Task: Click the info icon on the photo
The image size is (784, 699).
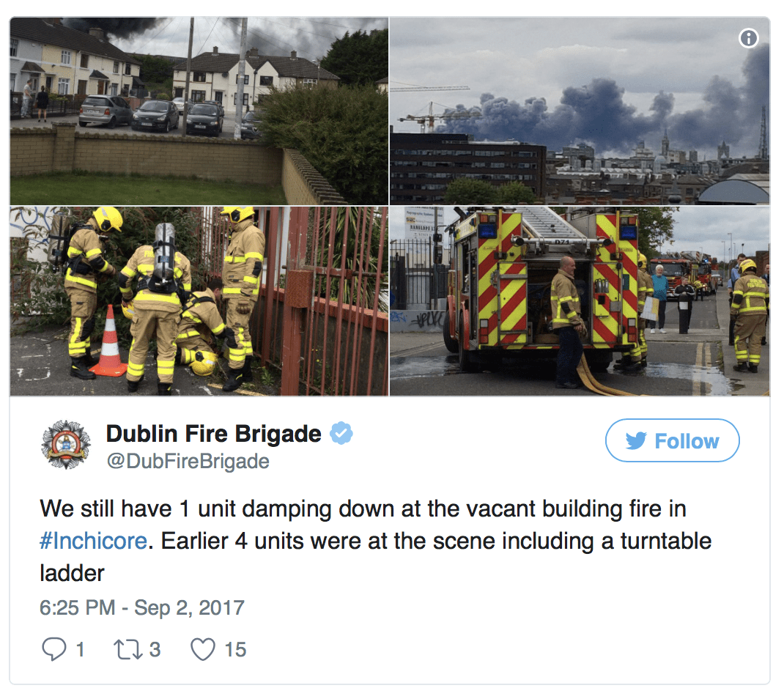Action: pos(748,38)
